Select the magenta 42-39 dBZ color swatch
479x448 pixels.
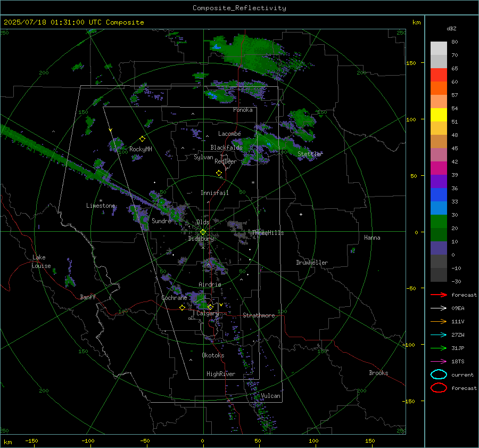click(439, 168)
